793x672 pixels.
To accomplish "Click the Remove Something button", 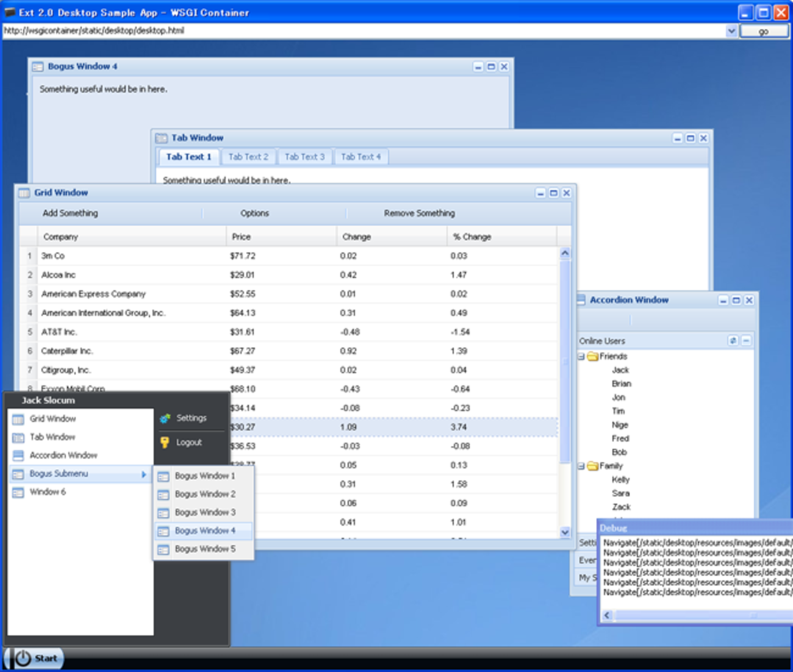I will [x=419, y=213].
